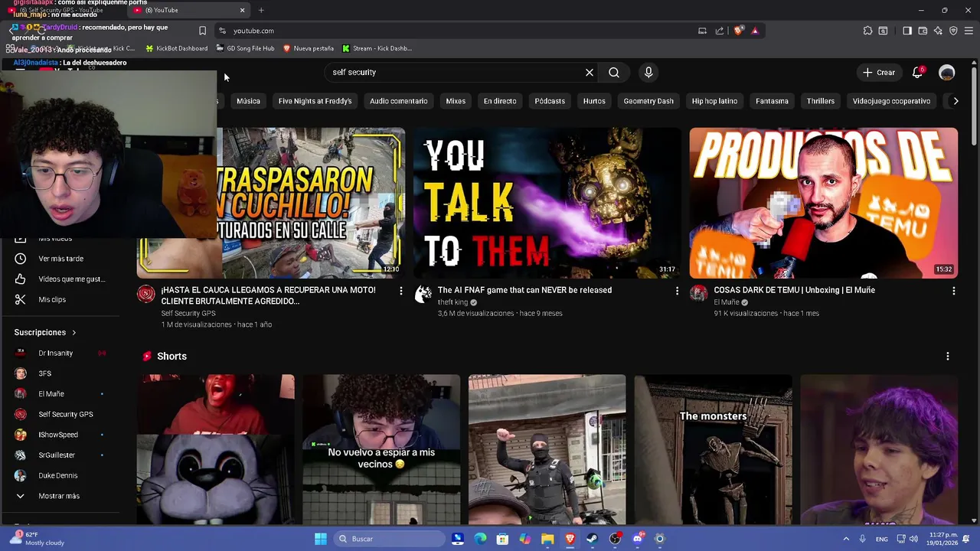Viewport: 980px width, 551px height.
Task: Select the Thrillers filter chip
Action: click(820, 101)
